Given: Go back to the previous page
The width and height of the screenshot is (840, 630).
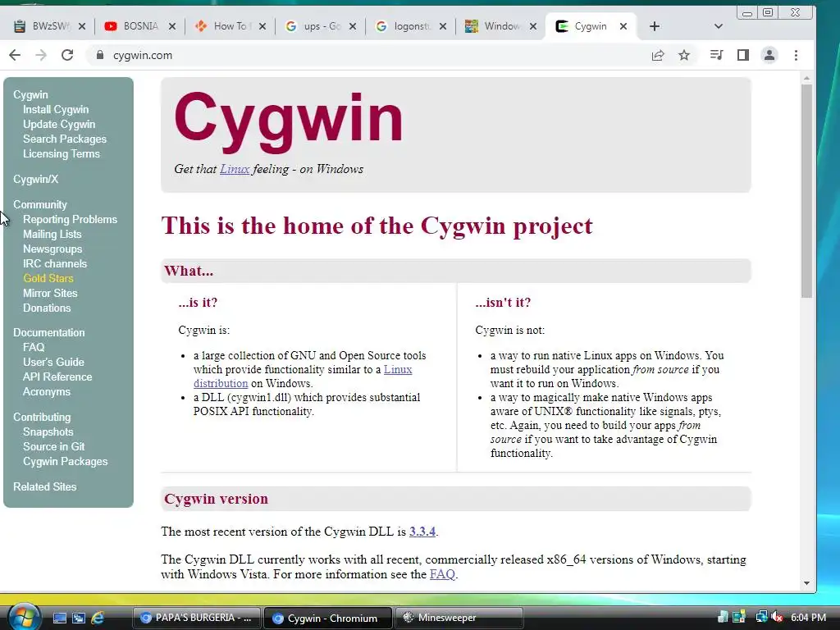Looking at the screenshot, I should [x=15, y=55].
